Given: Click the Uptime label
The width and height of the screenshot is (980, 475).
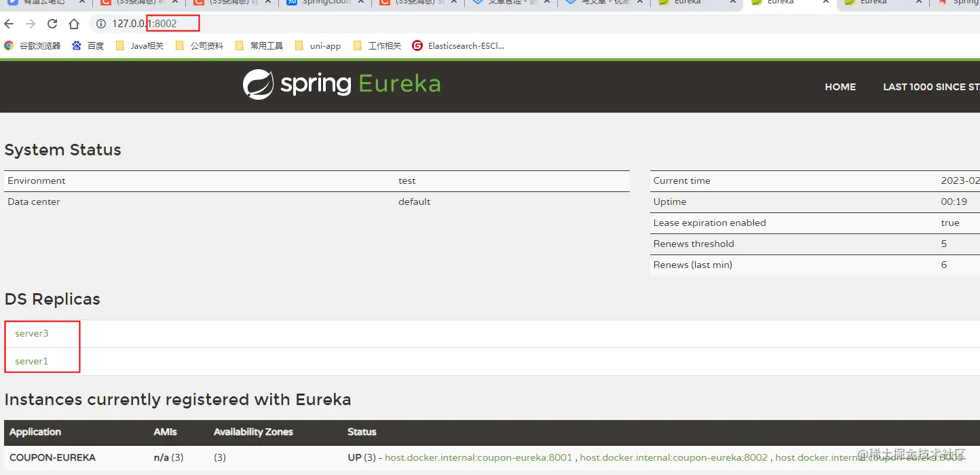Looking at the screenshot, I should 670,202.
